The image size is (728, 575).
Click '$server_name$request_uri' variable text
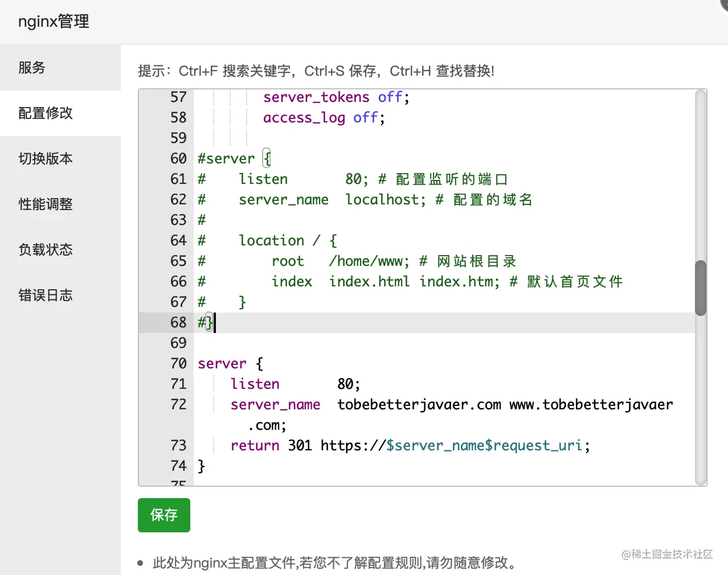484,446
